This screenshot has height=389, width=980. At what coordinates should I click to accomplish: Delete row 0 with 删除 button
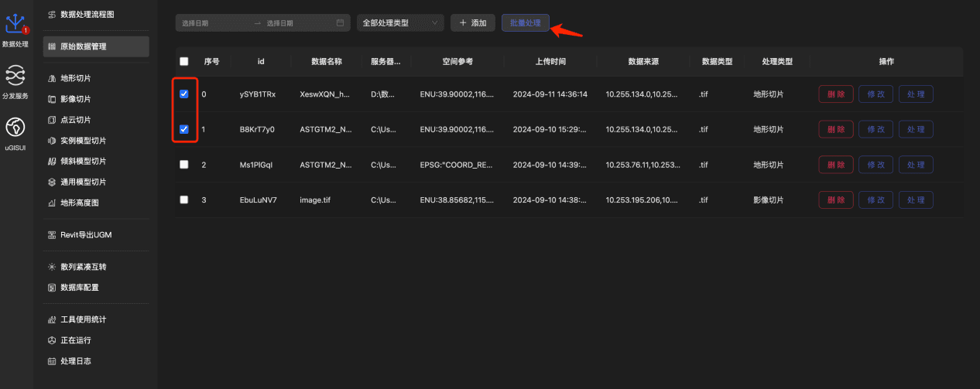click(836, 94)
